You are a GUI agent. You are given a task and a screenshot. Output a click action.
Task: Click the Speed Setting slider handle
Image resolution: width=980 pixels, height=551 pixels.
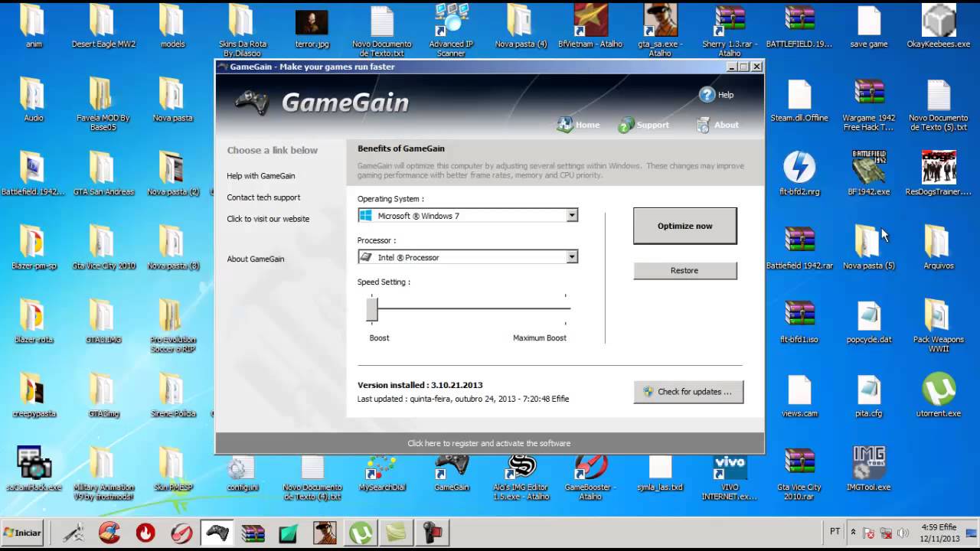[372, 309]
